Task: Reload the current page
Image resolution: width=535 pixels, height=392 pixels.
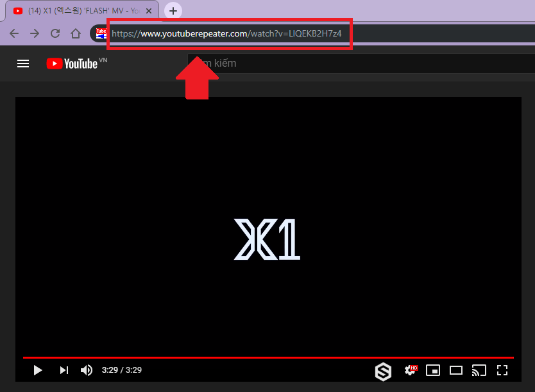Action: tap(56, 33)
